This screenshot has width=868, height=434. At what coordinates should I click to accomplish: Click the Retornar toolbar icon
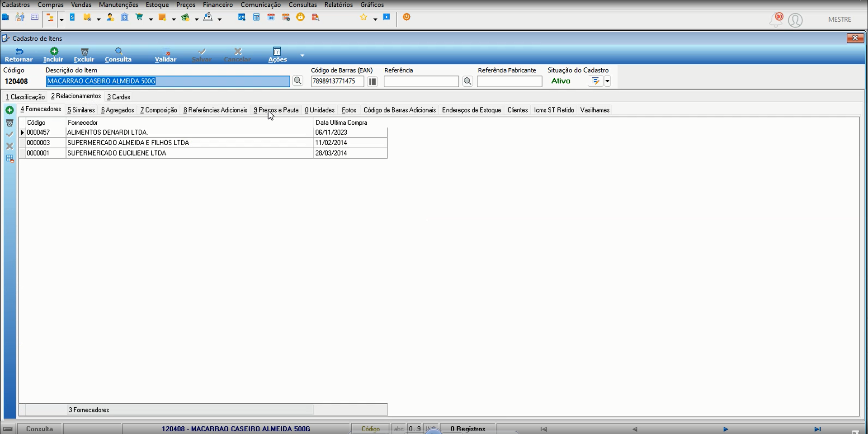pos(19,51)
